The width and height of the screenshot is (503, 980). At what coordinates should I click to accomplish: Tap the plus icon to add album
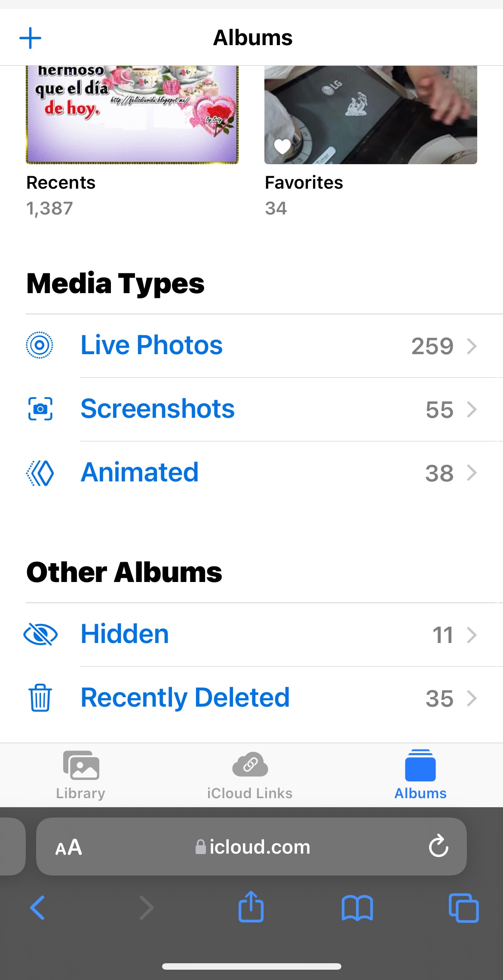[30, 38]
